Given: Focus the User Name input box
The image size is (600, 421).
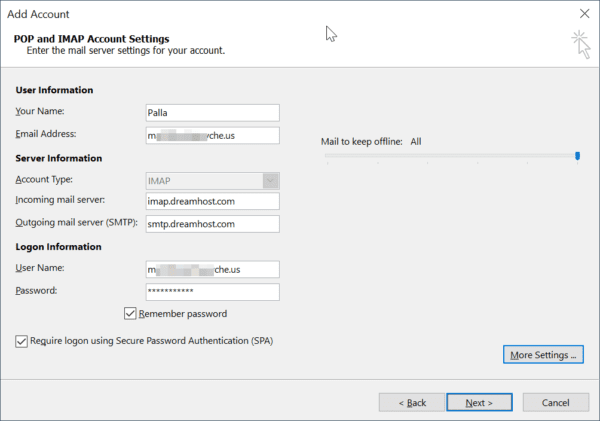Looking at the screenshot, I should click(x=212, y=269).
